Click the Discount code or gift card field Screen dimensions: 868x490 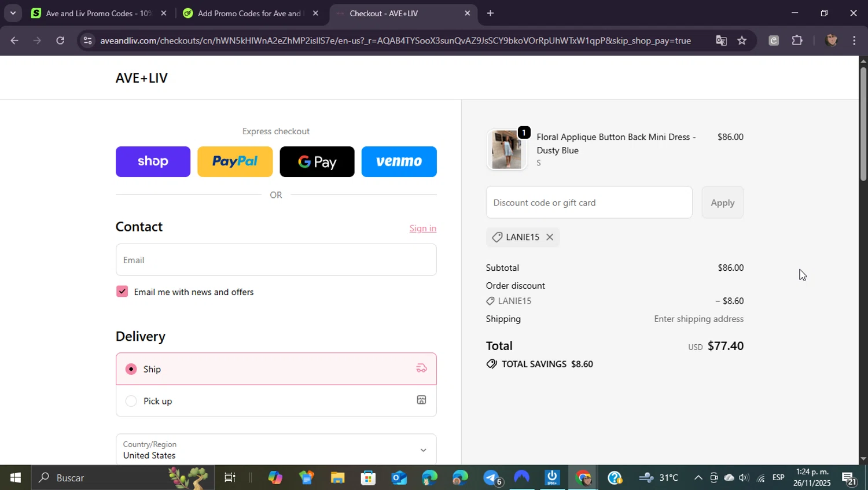[x=589, y=202]
